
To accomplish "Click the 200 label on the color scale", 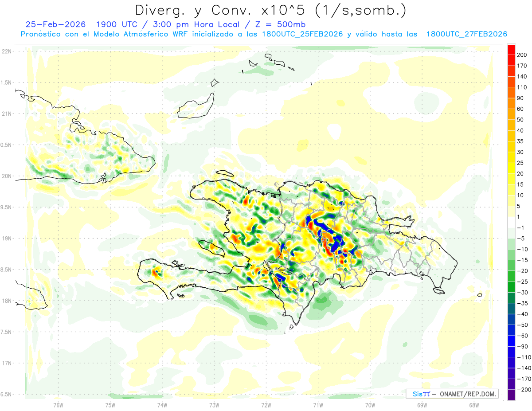I will [522, 55].
